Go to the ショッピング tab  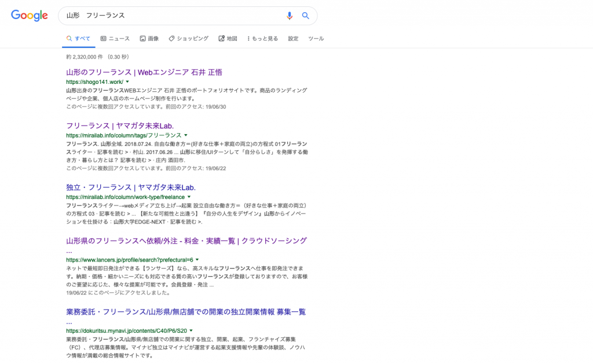(189, 39)
